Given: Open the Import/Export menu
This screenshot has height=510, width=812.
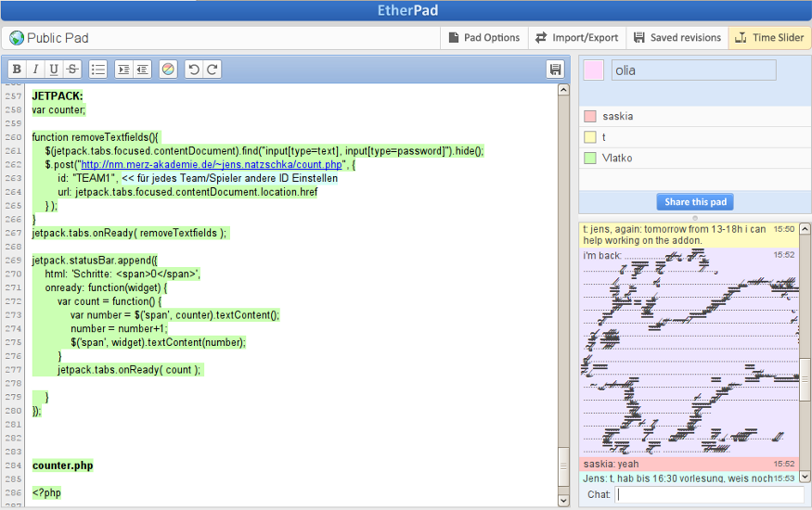Looking at the screenshot, I should (x=577, y=38).
